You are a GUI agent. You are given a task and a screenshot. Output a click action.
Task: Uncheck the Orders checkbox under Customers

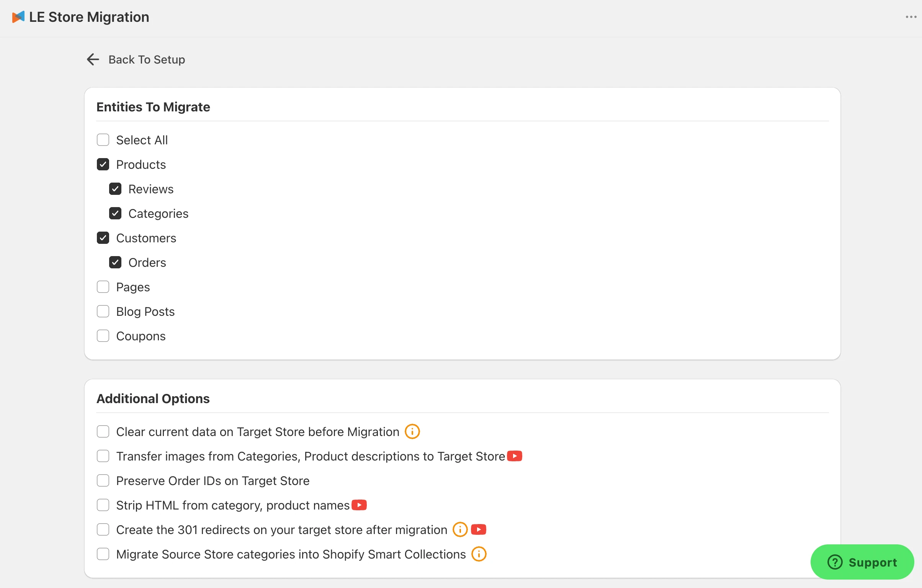click(x=115, y=262)
